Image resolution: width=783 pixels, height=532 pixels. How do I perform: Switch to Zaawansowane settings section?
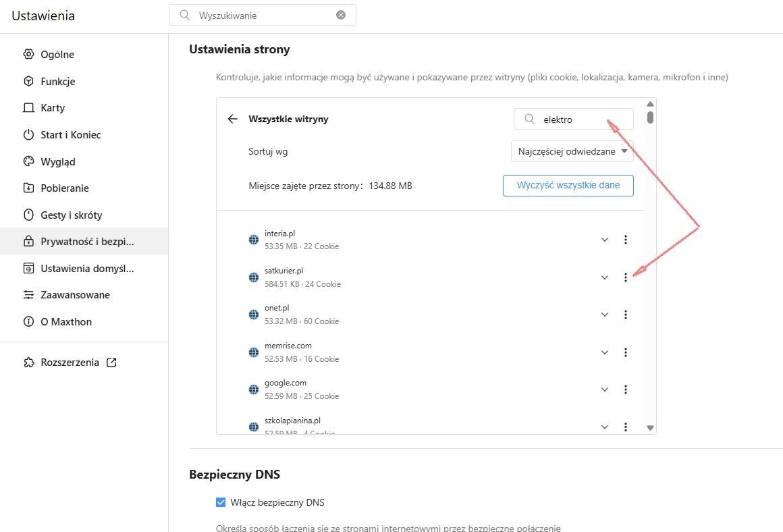[75, 295]
